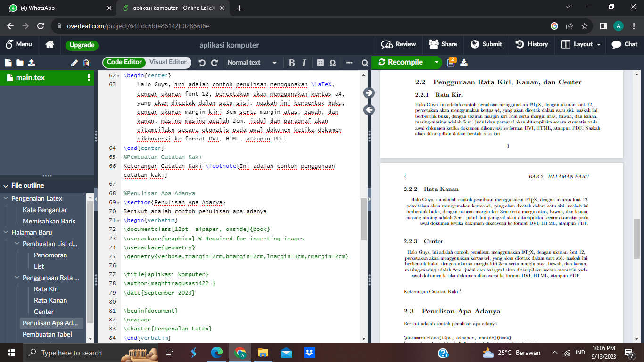The image size is (644, 362).
Task: Switch to Code Editor mode
Action: 124,62
